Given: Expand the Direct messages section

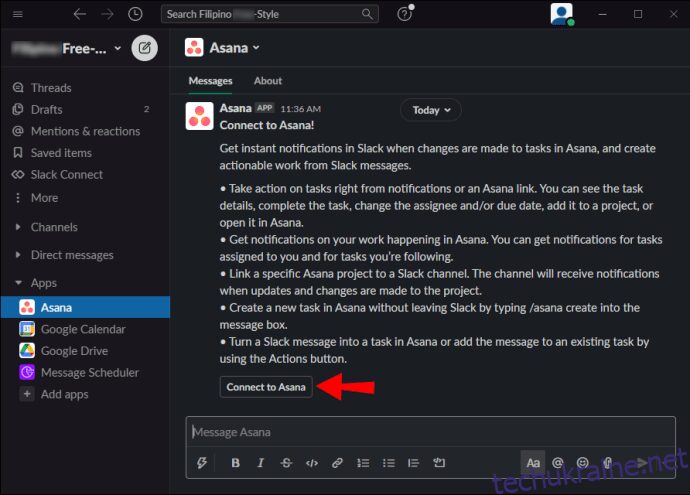Looking at the screenshot, I should 18,255.
